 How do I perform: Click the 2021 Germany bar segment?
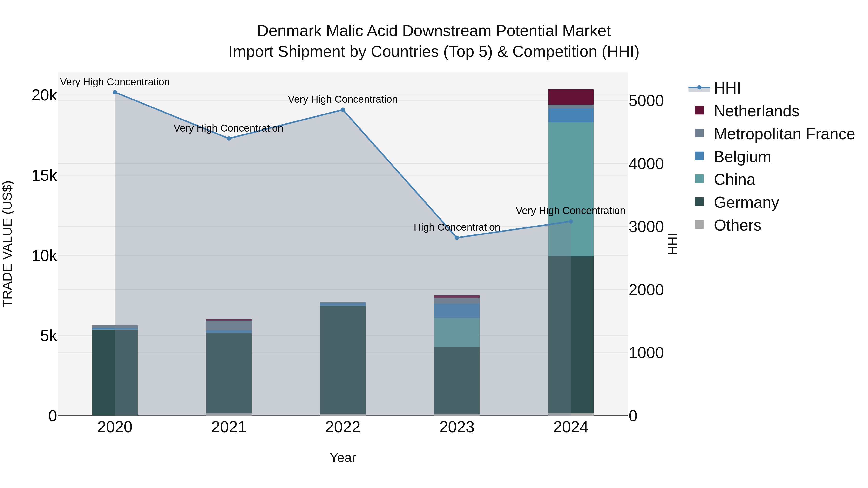click(x=229, y=373)
